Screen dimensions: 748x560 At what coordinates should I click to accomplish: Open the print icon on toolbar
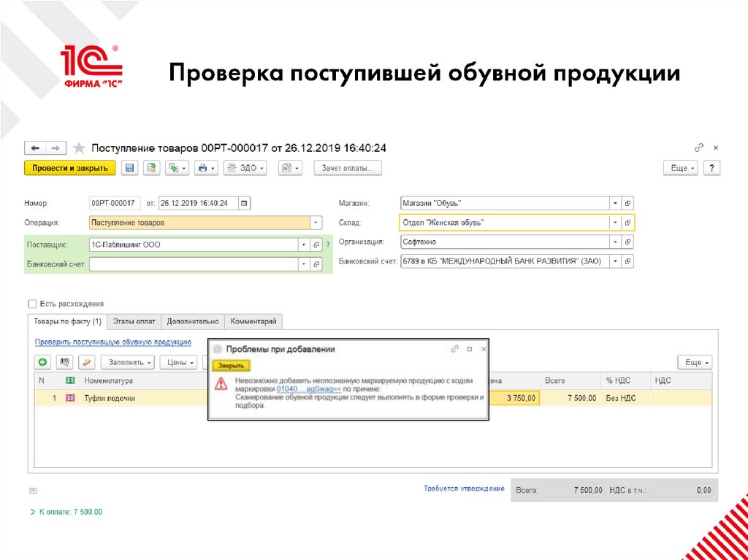204,167
